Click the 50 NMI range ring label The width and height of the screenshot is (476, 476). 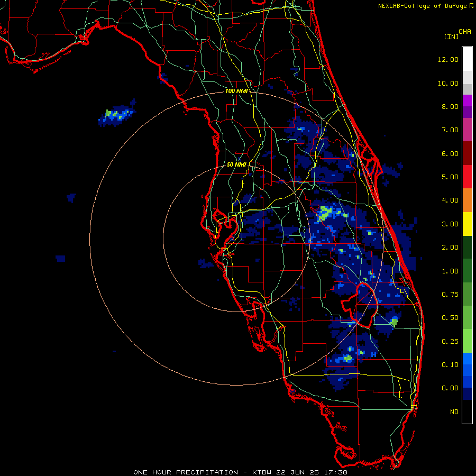click(236, 164)
